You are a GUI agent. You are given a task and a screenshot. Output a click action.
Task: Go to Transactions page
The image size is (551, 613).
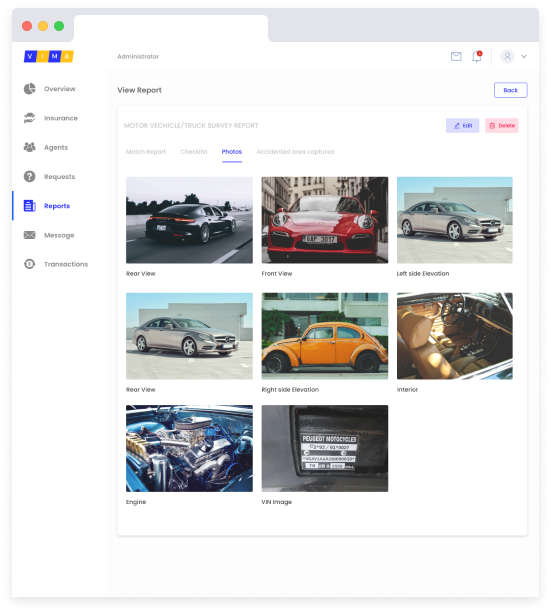[x=66, y=264]
